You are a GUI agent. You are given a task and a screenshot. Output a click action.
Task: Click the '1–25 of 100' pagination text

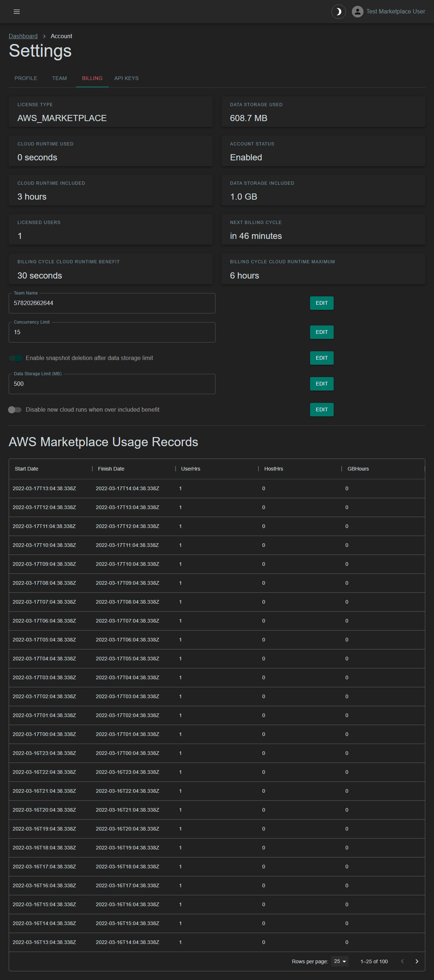[x=374, y=961]
